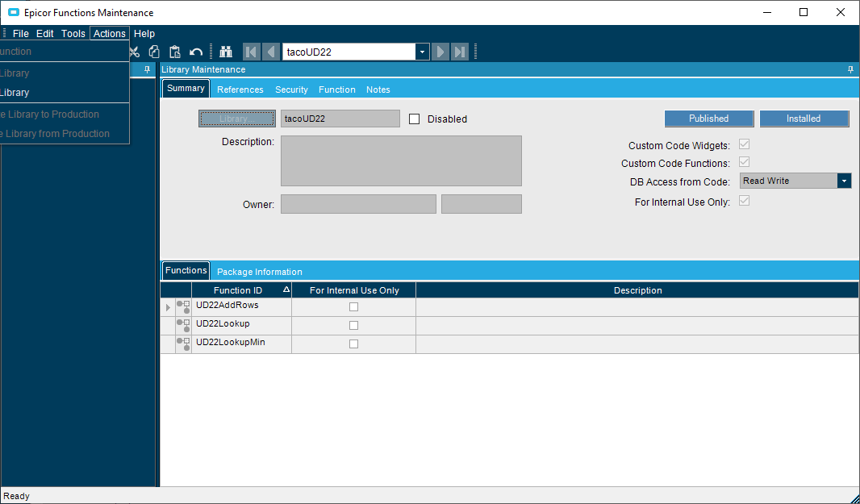Select the UD22LookupMin function row
Viewport: 860px width, 504px height.
pyautogui.click(x=510, y=344)
